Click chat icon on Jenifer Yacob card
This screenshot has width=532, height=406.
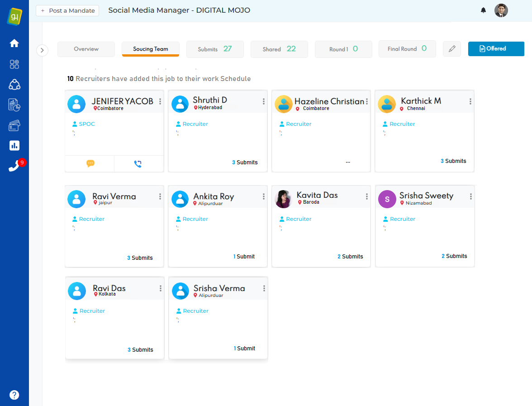pyautogui.click(x=90, y=164)
